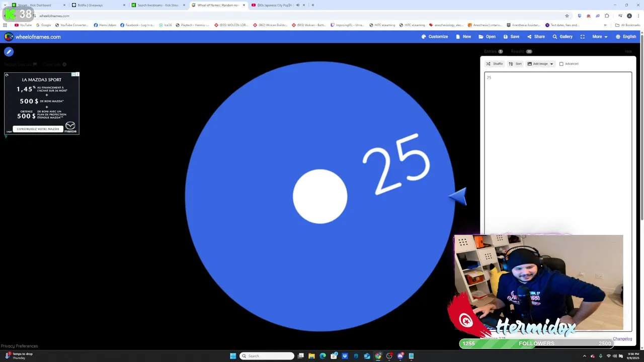Open All Bookmarks folder
The width and height of the screenshot is (644, 362).
pos(627,25)
